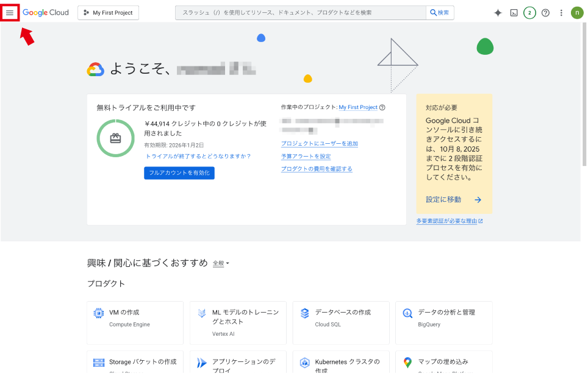Click 設定に移動 arrow link
Screen dimensions: 588x376
pos(454,199)
